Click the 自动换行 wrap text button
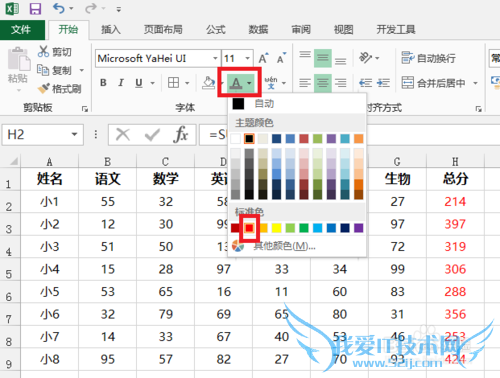 coord(428,58)
